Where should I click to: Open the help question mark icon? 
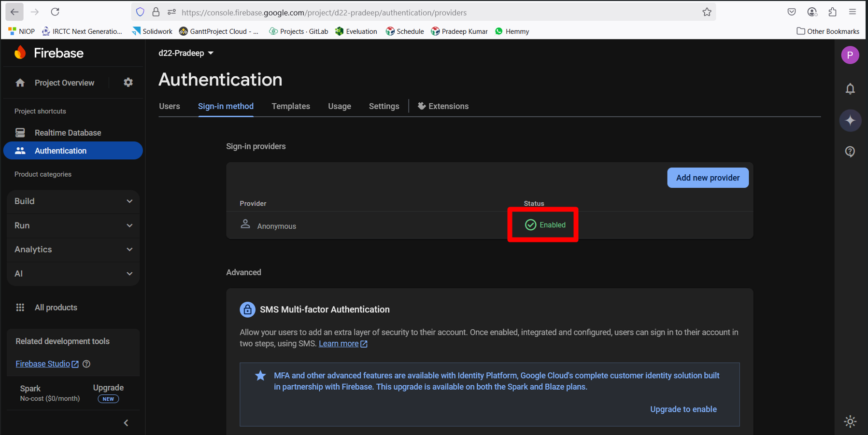pyautogui.click(x=850, y=152)
